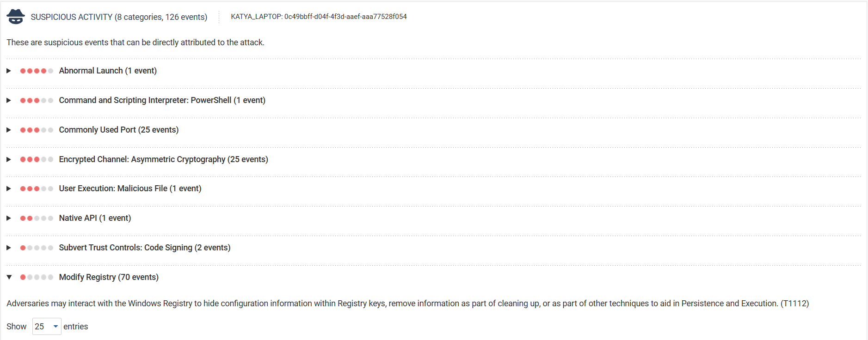Expand the PowerShell interpreter category arrow
The image size is (868, 340).
click(x=9, y=100)
